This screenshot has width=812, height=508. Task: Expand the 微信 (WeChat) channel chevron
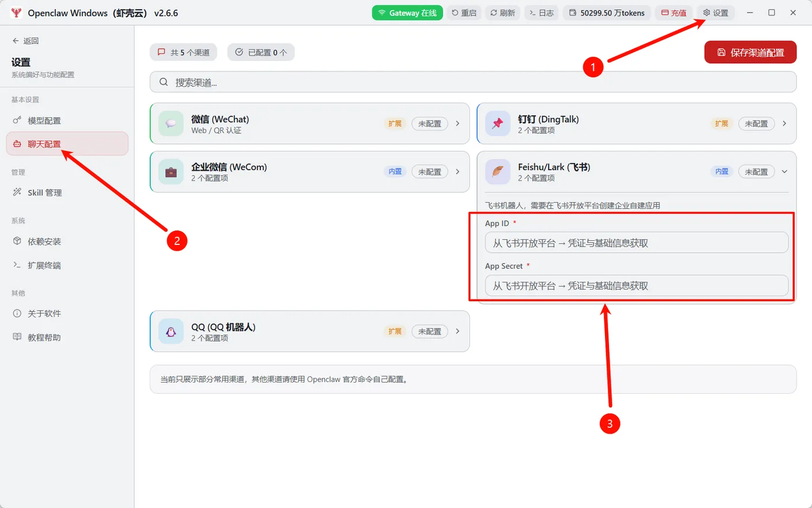pyautogui.click(x=458, y=124)
